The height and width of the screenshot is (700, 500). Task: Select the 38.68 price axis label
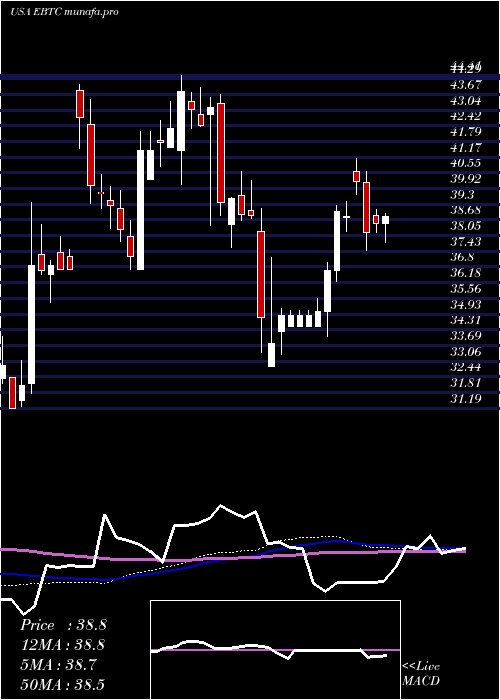click(466, 210)
